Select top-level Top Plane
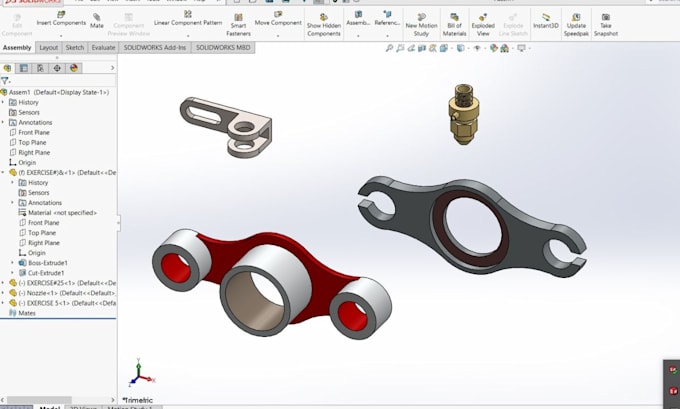Screen dimensions: 680x409 pos(28,142)
